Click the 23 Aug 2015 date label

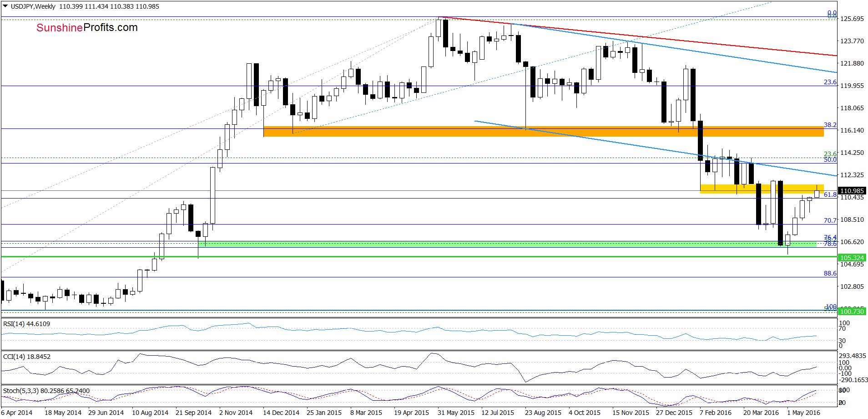pos(543,413)
